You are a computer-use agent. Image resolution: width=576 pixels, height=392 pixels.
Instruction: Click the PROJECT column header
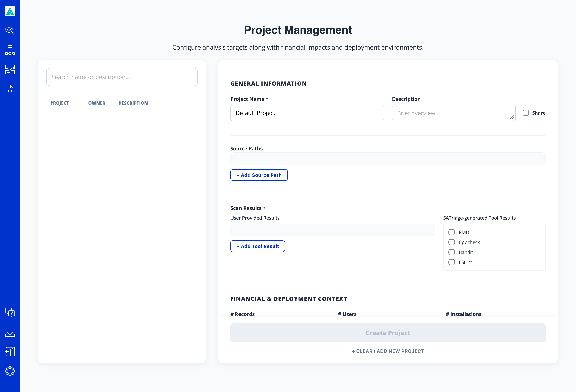coord(60,103)
